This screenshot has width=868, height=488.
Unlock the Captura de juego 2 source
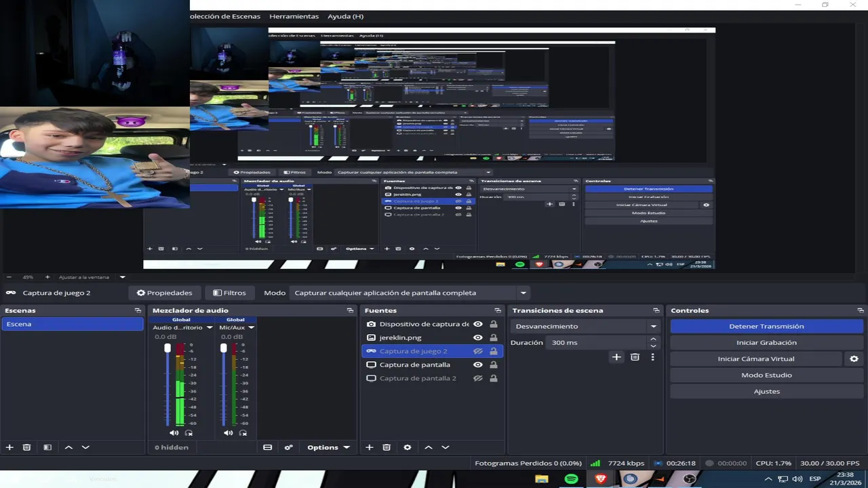point(494,351)
